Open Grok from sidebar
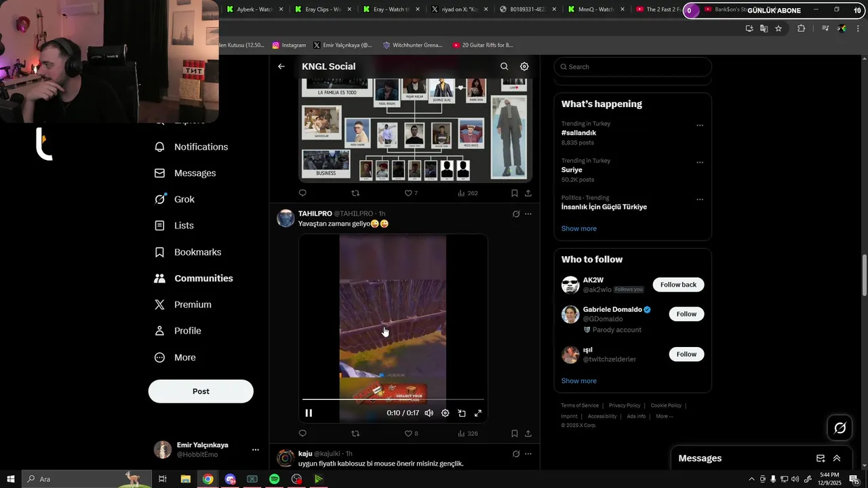Viewport: 868px width, 488px height. click(174, 199)
